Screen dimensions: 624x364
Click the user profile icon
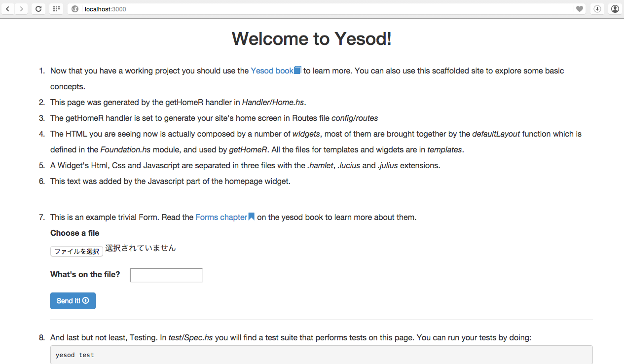615,8
